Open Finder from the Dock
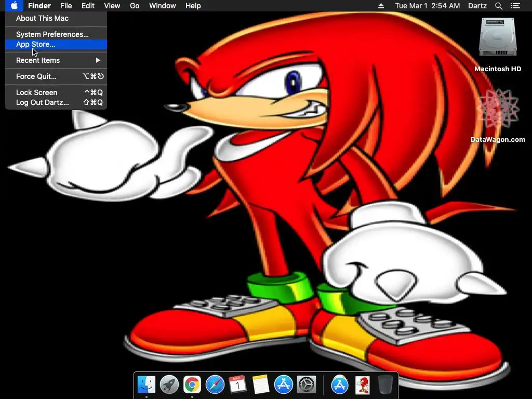This screenshot has height=399, width=532. click(147, 384)
